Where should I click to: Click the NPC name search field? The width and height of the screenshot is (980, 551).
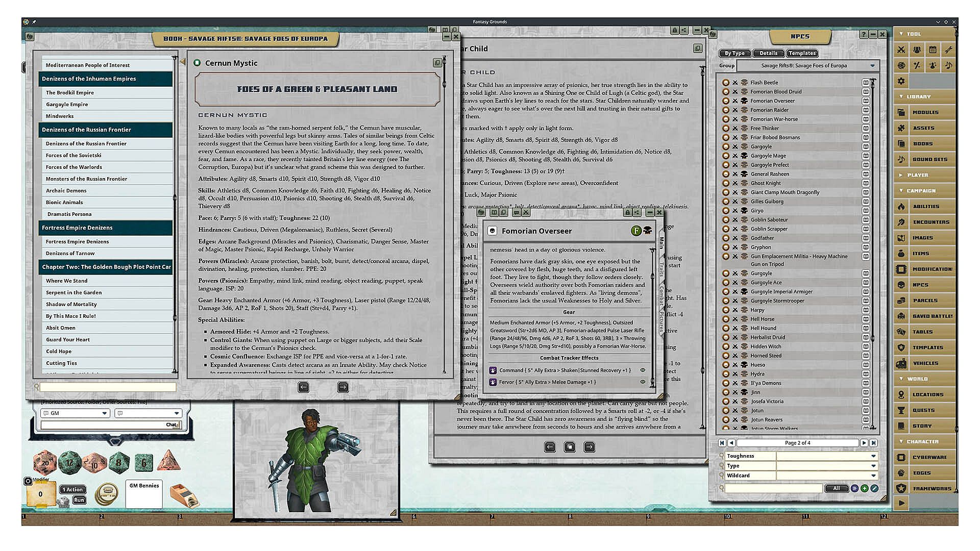[x=774, y=489]
